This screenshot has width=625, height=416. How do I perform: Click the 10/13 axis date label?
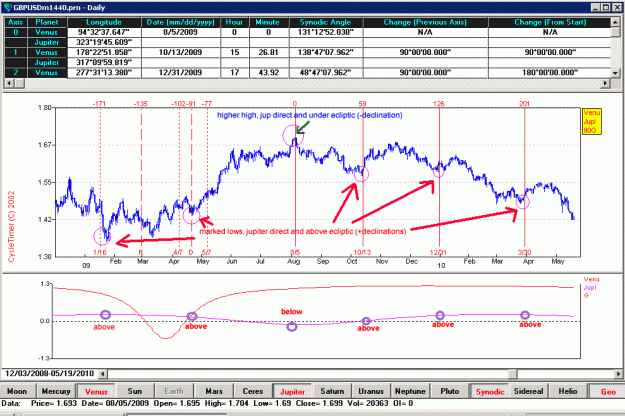(362, 252)
